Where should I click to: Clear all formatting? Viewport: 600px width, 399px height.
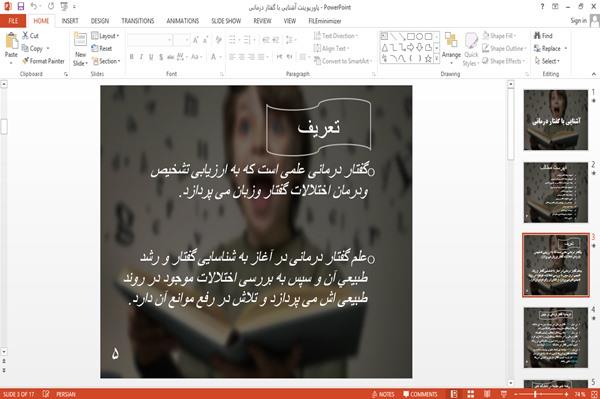[218, 40]
